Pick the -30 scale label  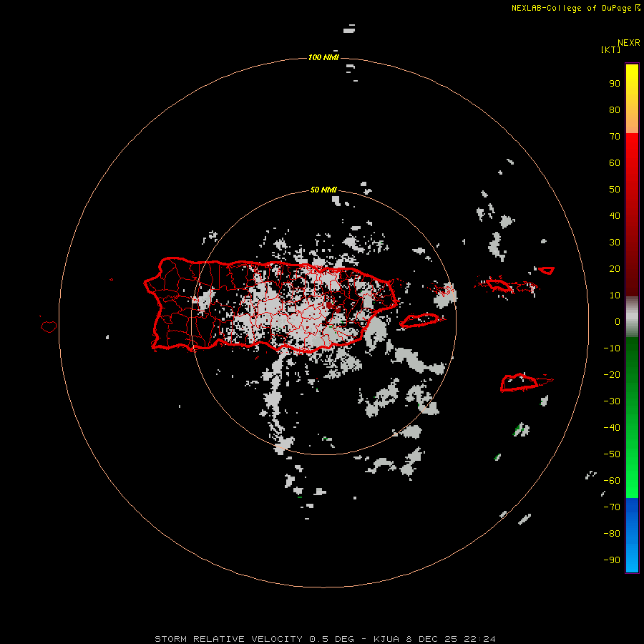pos(612,401)
